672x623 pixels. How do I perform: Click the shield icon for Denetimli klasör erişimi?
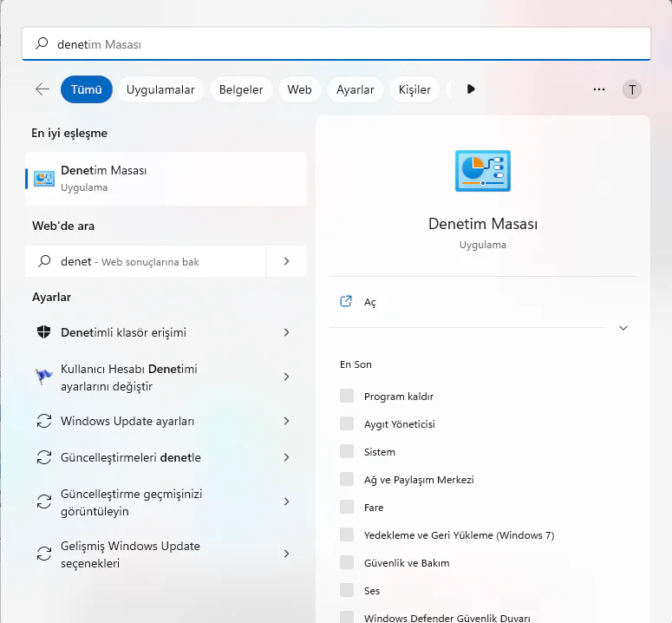(x=43, y=332)
